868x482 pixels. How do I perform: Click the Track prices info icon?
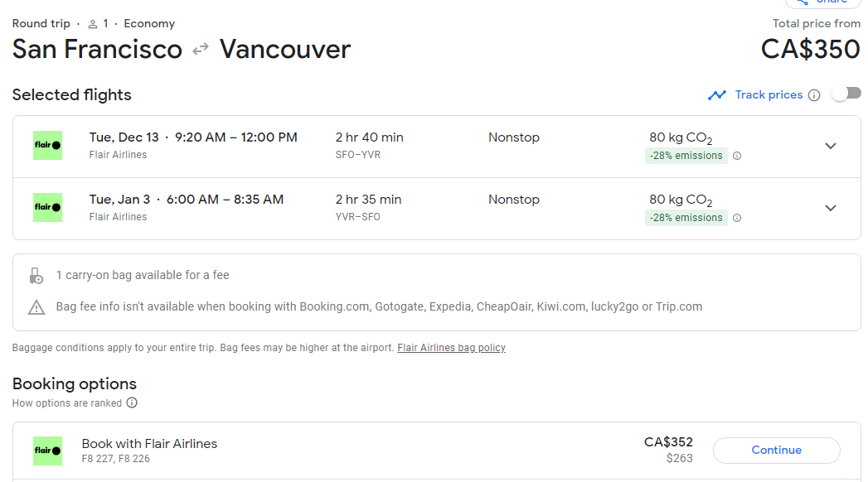[x=814, y=95]
